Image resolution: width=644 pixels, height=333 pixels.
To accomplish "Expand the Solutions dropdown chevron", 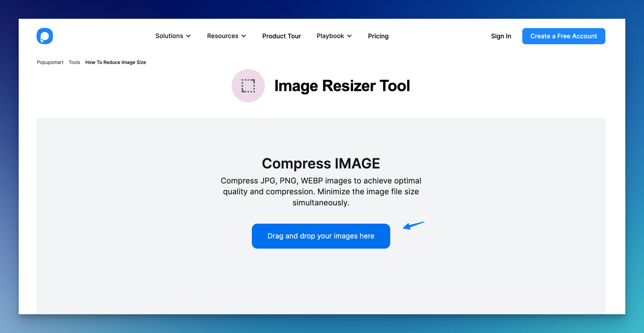I will click(188, 36).
